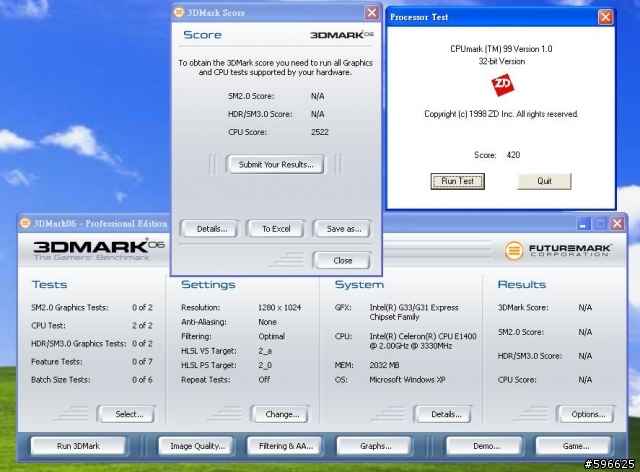Open Options under Results section
Viewport: 640px width, 472px height.
(587, 414)
